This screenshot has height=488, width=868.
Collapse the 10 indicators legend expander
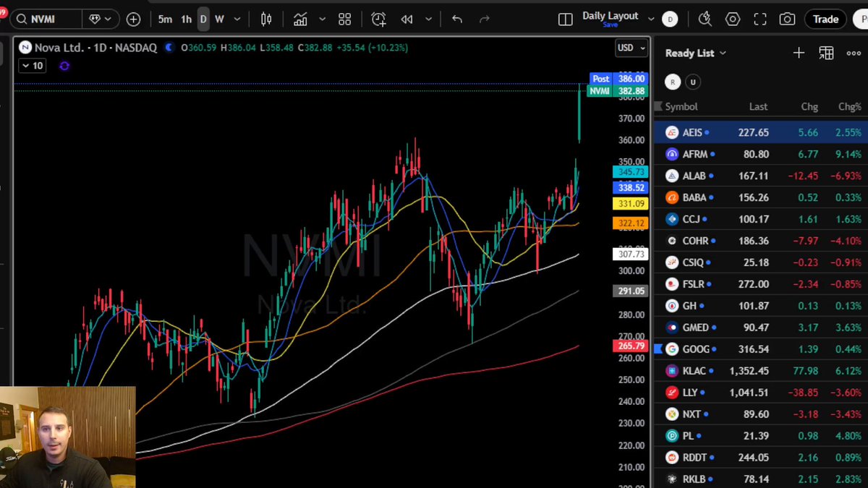(33, 66)
